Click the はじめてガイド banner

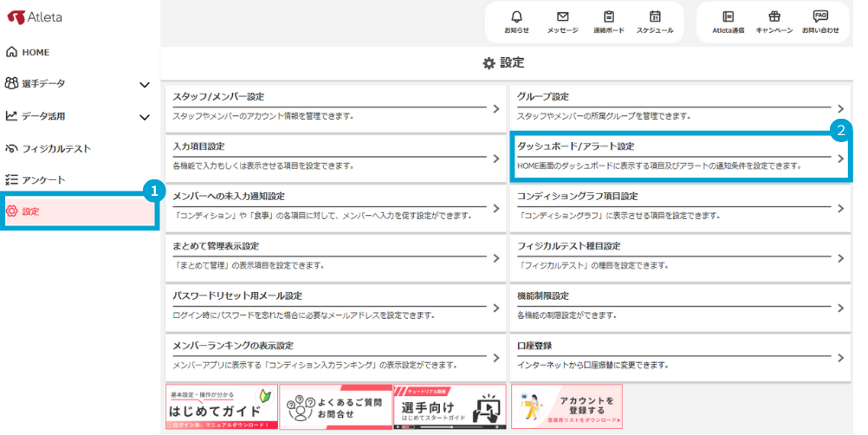point(221,406)
